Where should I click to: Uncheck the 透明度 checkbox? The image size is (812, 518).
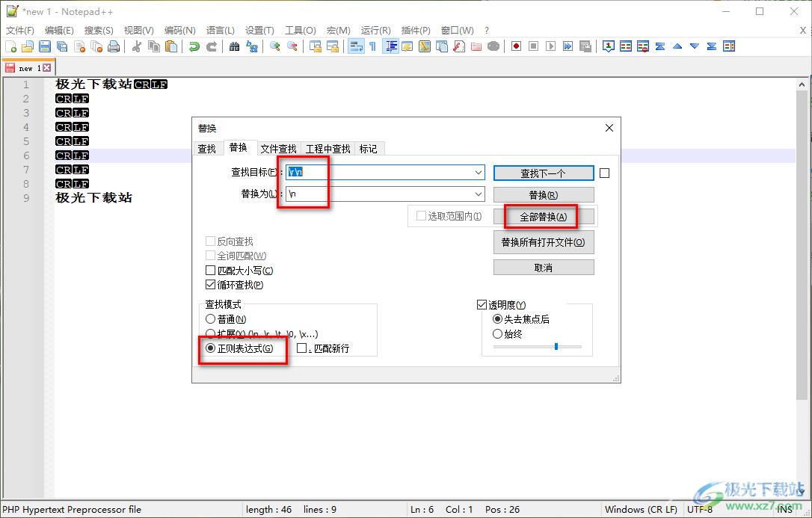tap(482, 305)
